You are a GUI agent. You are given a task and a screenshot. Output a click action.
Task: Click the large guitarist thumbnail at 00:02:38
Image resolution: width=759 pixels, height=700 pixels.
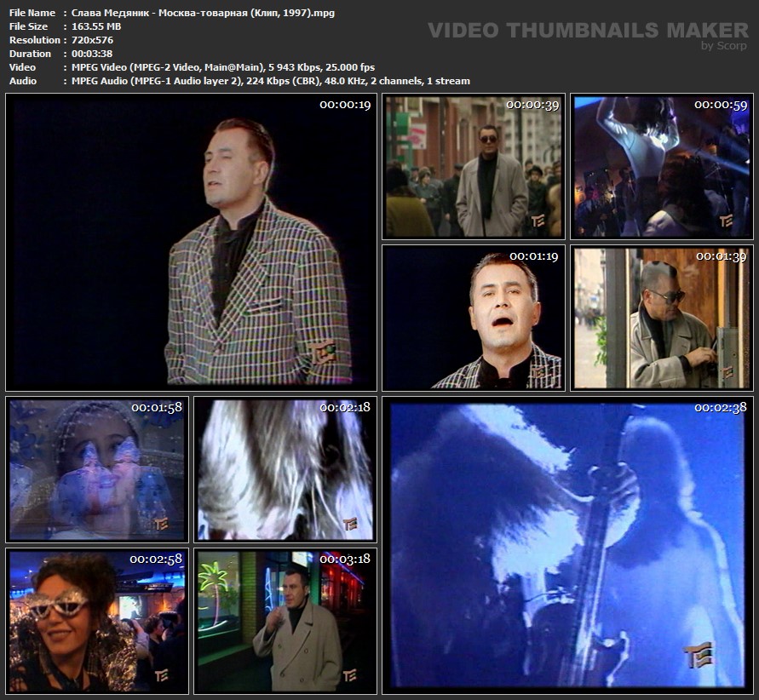tap(566, 544)
